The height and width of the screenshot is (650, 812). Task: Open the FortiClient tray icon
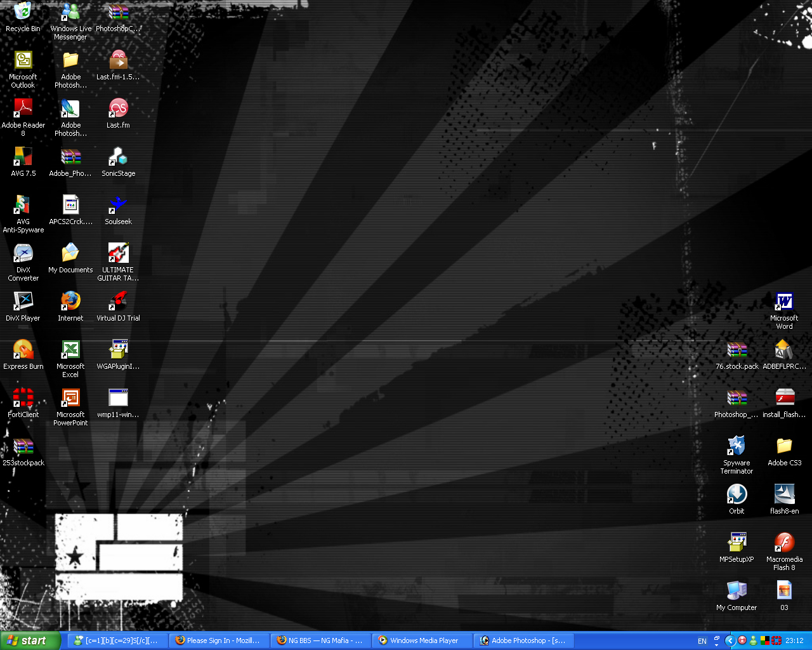point(776,640)
